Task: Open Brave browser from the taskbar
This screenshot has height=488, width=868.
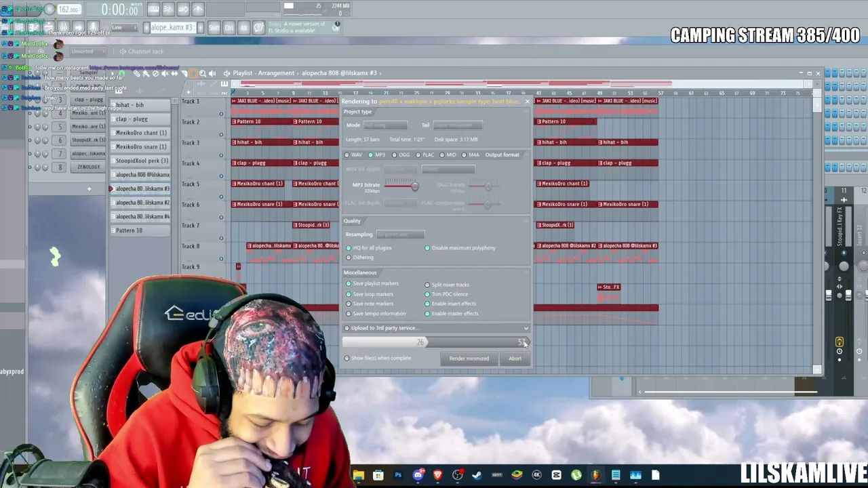Action: 437,475
